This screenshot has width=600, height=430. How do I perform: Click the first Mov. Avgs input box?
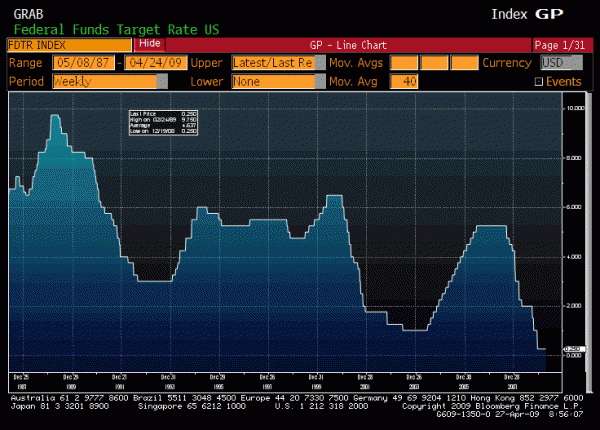pos(405,62)
